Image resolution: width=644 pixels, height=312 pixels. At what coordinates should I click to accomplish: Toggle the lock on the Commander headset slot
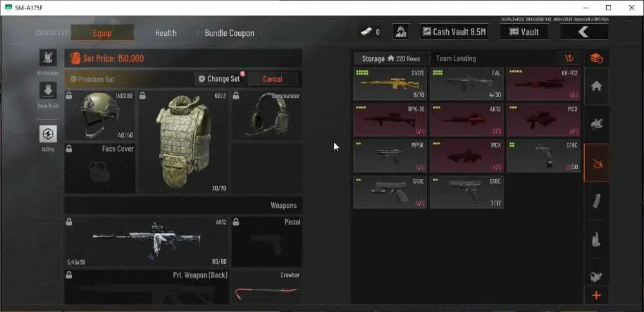[236, 96]
